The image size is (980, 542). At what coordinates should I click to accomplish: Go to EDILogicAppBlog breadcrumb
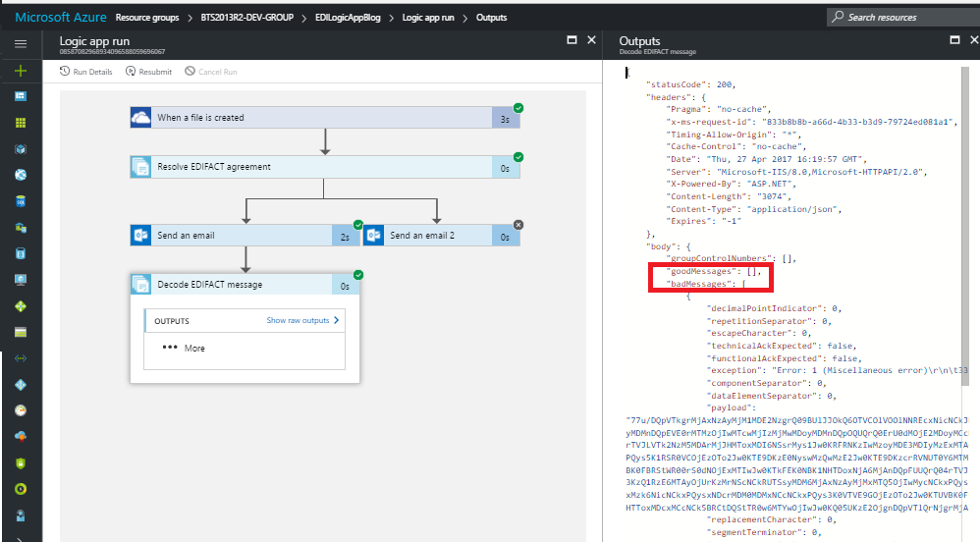(x=348, y=18)
